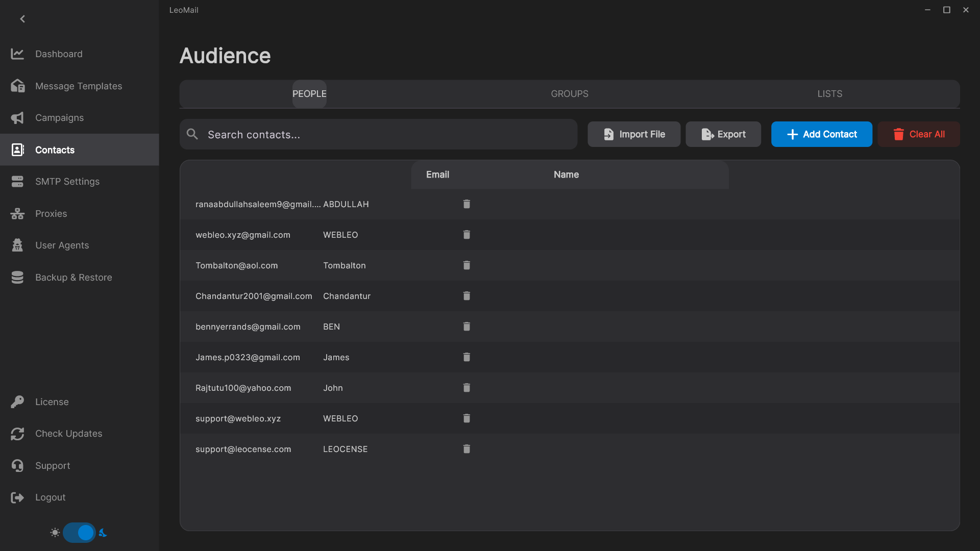This screenshot has width=980, height=551.
Task: Click the Add Contact button
Action: point(822,134)
